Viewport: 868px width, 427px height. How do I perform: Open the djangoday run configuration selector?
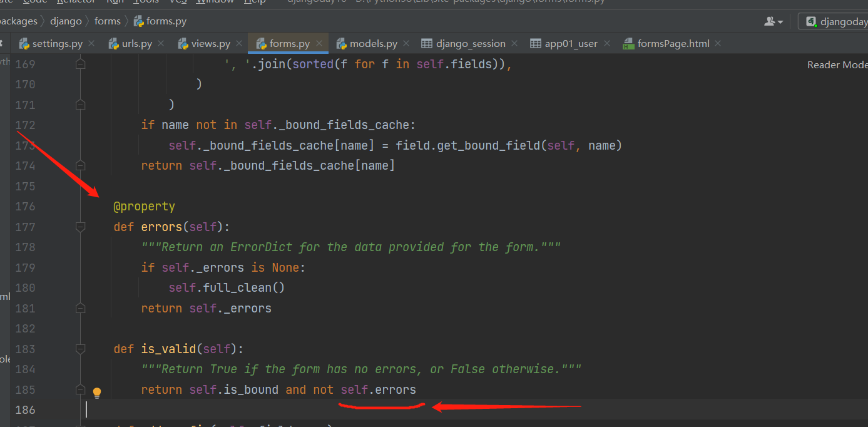(x=834, y=21)
